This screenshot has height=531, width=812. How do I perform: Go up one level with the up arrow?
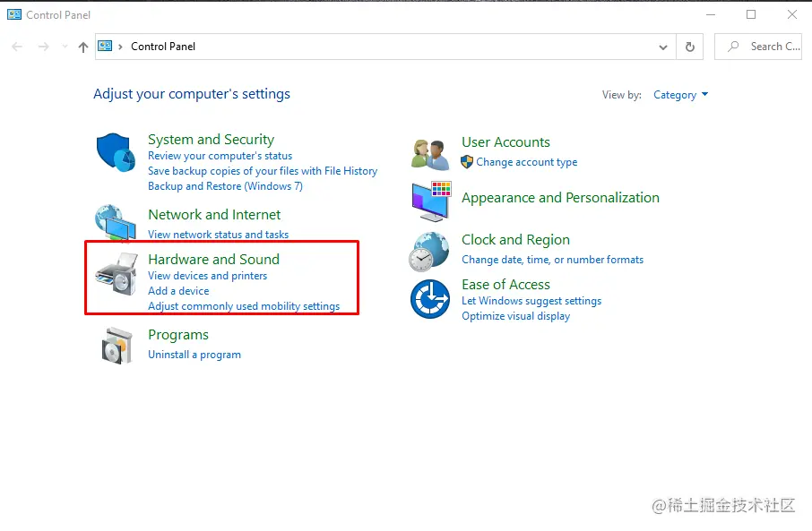82,47
